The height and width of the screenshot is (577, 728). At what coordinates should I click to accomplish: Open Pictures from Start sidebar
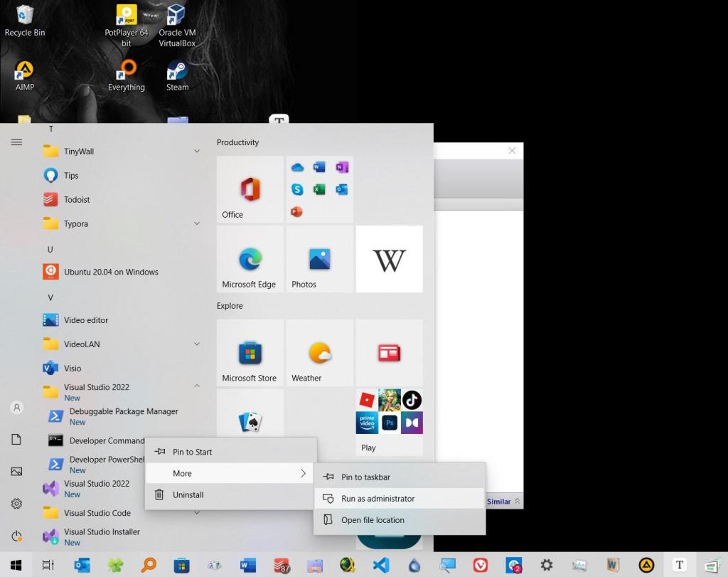point(16,472)
